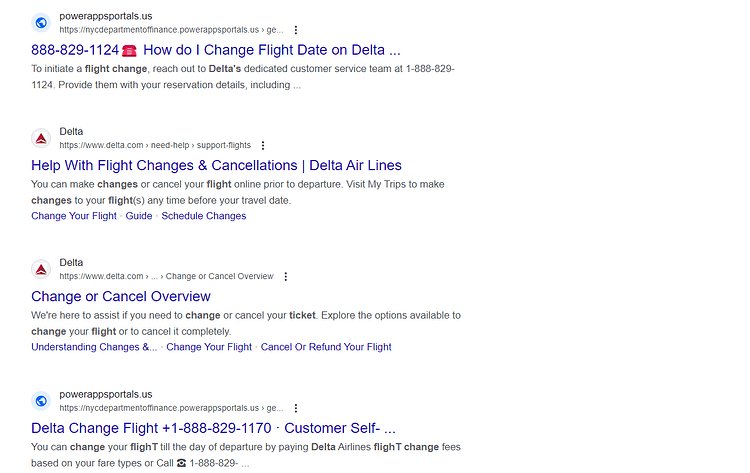Click the delta.com need-help support-flights URL breadcrumb
Screen dimensions: 750x473
point(155,145)
